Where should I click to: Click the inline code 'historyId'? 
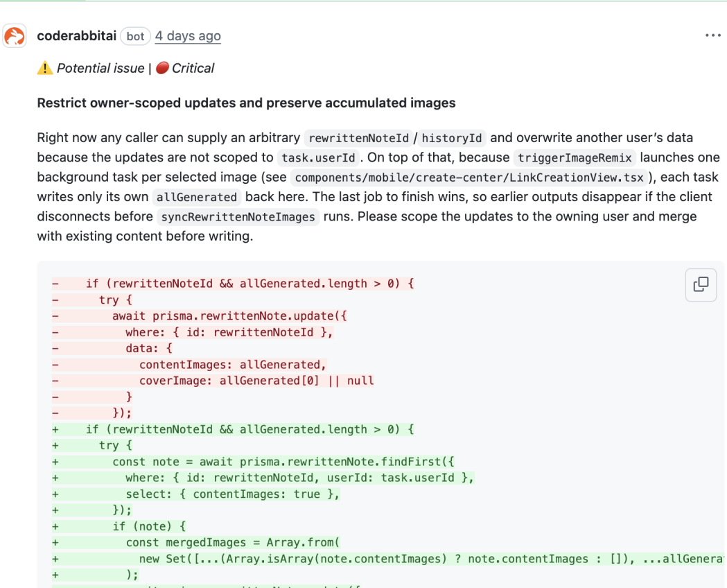452,138
